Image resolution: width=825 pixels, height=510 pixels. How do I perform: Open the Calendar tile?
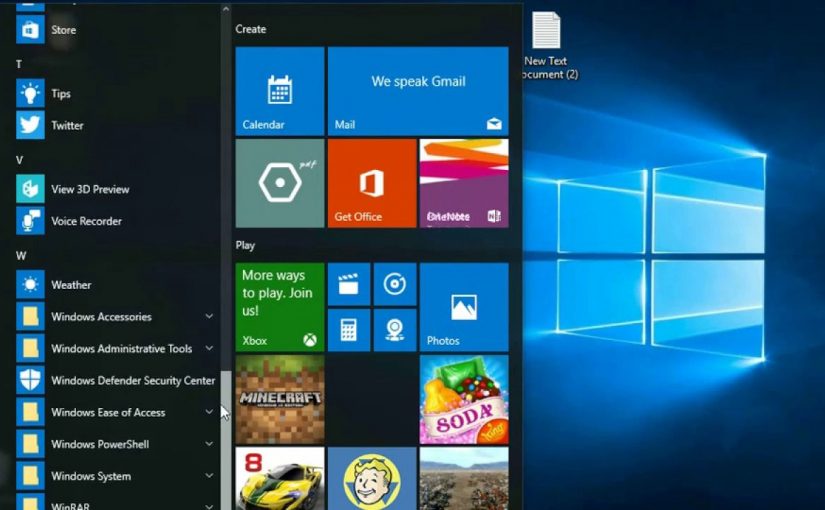[280, 91]
